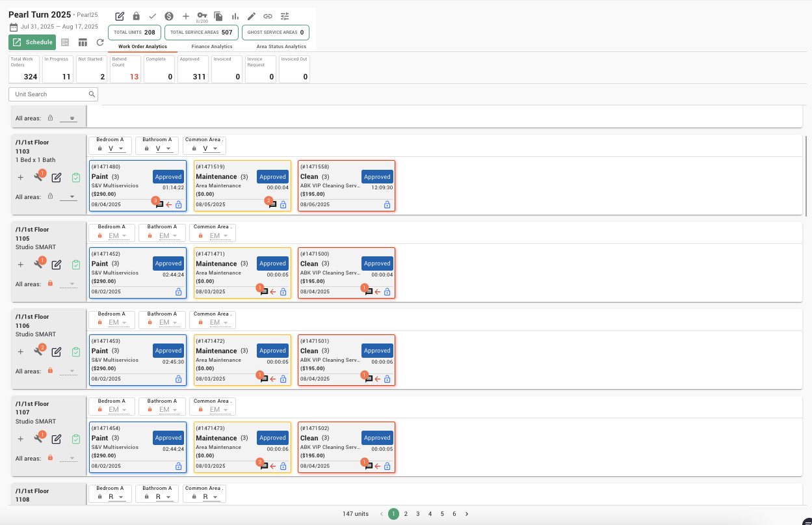The height and width of the screenshot is (525, 812).
Task: Click the chain link icon in toolbar
Action: [268, 16]
